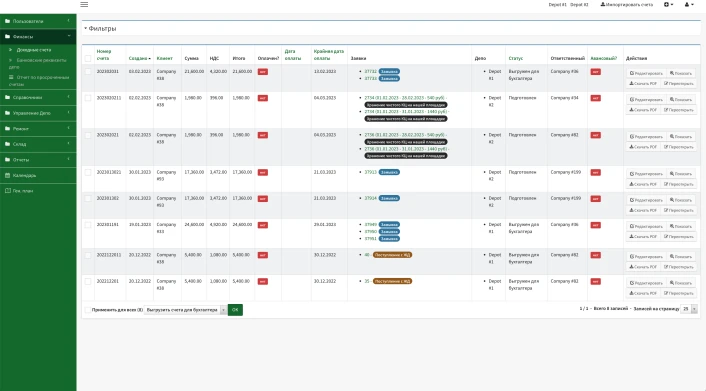The image size is (706, 391).
Task: Check the row checkbox for invoice 202302031
Action: point(88,72)
